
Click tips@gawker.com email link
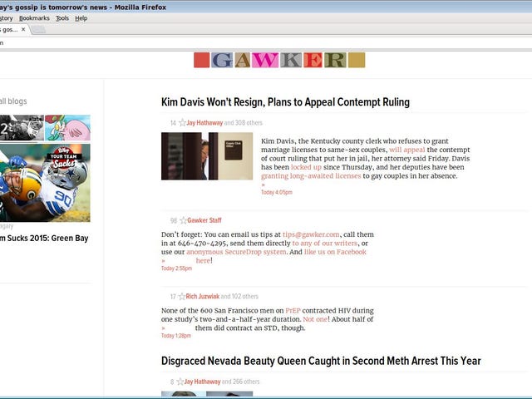click(311, 234)
